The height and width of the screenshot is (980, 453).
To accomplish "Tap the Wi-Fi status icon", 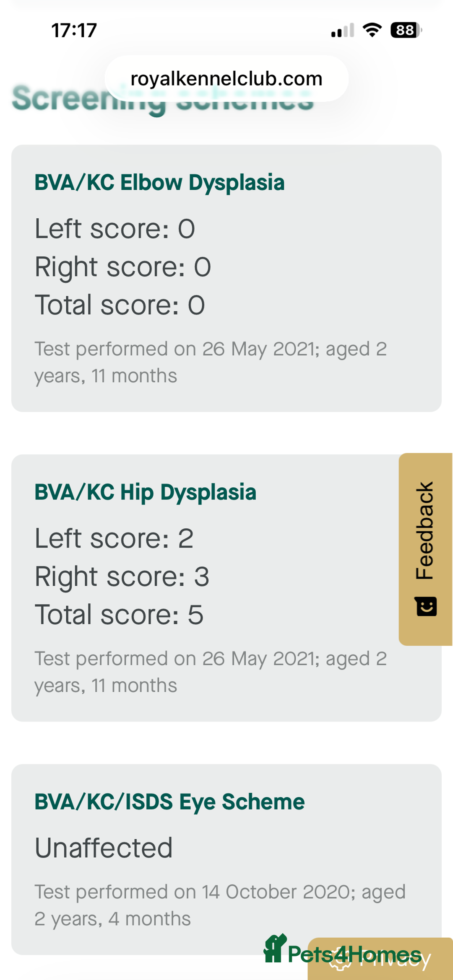I will (372, 30).
